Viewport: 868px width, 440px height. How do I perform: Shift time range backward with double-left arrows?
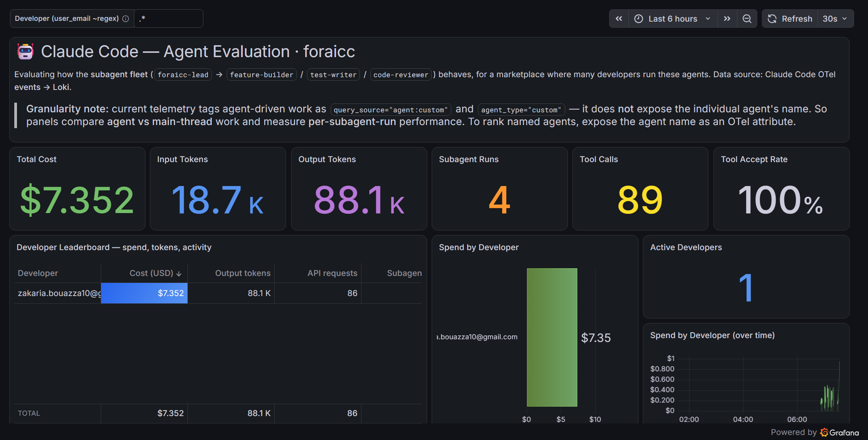coord(619,19)
